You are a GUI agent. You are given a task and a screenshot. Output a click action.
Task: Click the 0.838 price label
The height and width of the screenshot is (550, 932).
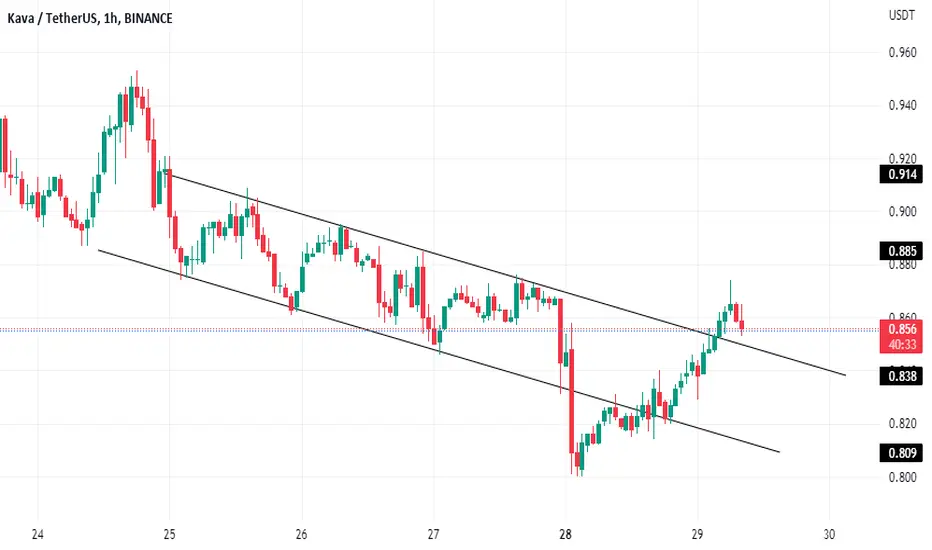tap(901, 376)
